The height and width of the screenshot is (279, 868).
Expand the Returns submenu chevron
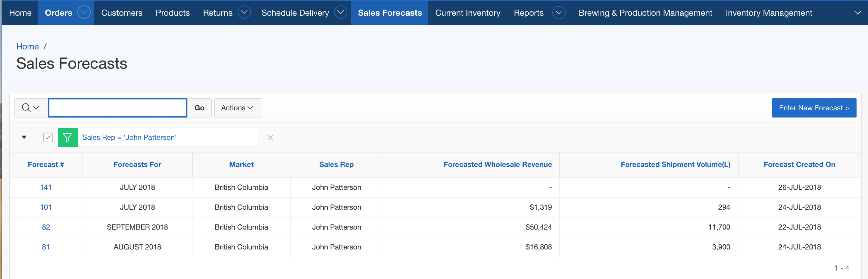point(244,12)
